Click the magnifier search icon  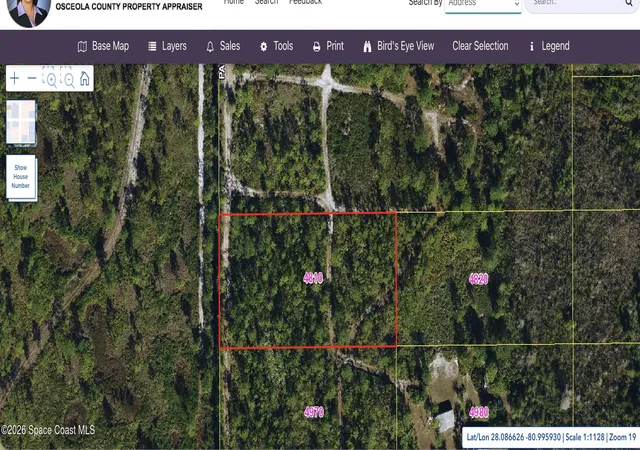(629, 3)
